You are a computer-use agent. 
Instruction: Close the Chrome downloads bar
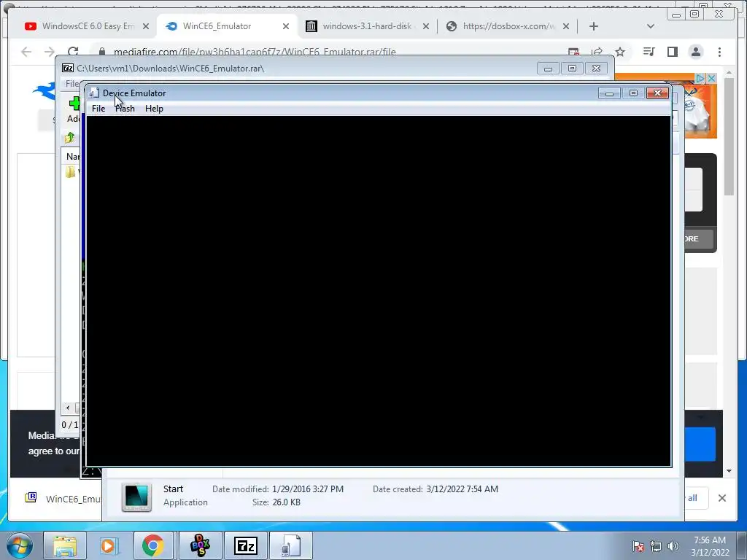point(722,497)
